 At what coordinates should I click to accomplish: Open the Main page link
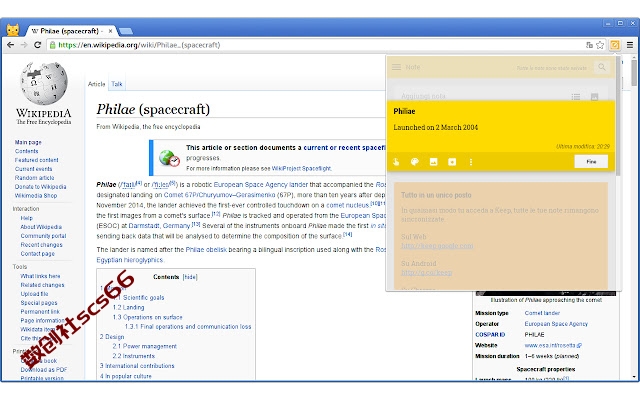pyautogui.click(x=28, y=142)
